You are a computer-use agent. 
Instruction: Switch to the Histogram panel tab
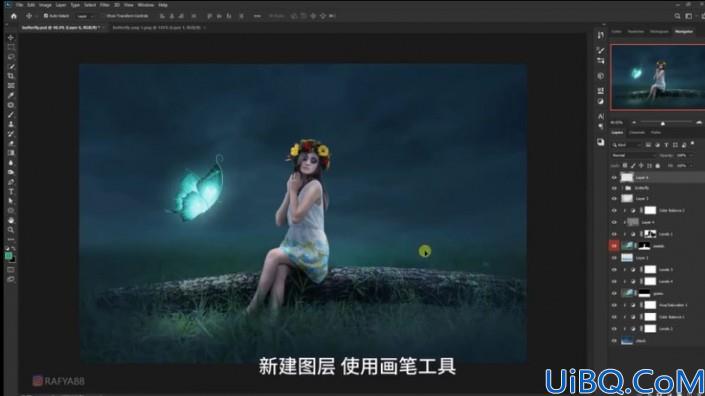(659, 31)
